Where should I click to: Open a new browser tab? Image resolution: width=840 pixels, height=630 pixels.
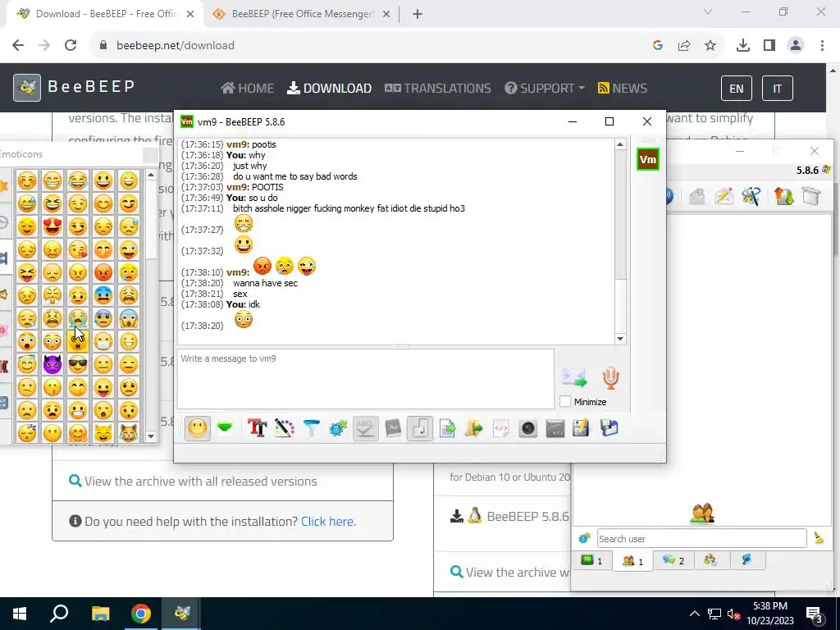[418, 14]
